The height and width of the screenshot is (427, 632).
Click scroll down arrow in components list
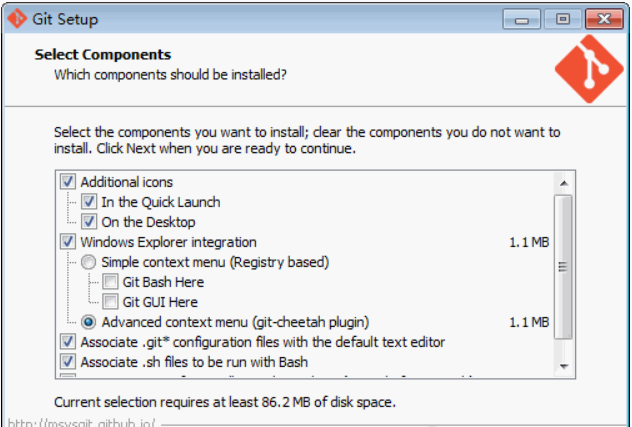coord(563,367)
